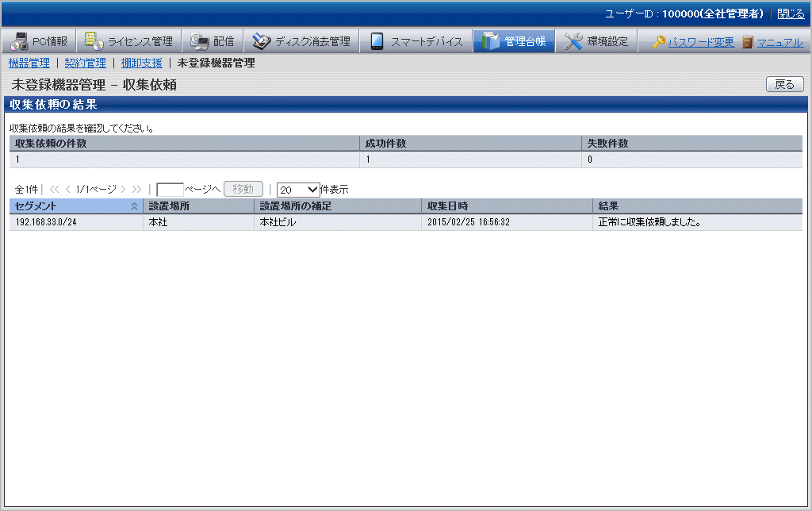Open the PC情報 tab
This screenshot has width=812, height=511.
click(39, 41)
